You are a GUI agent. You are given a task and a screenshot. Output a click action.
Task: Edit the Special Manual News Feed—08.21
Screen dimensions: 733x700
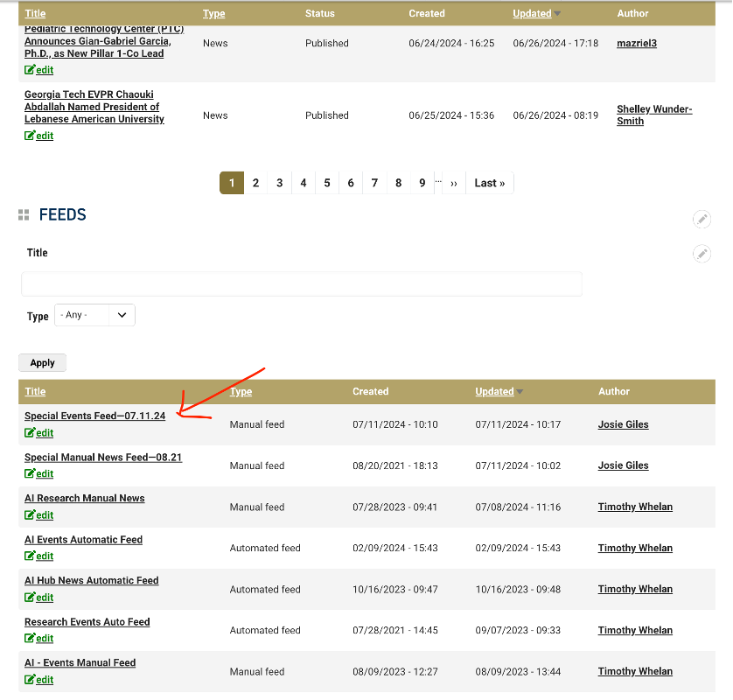point(38,473)
